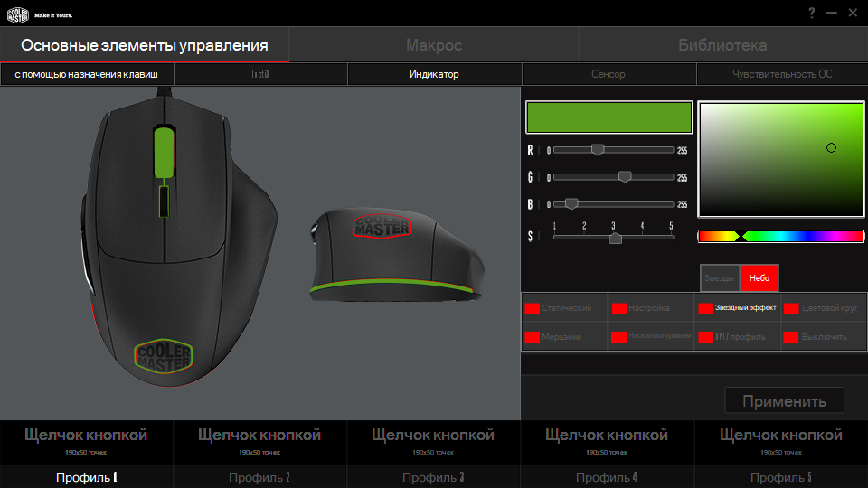Click the green light strip on mouse rear view
Viewport: 868px width, 488px height.
[391, 283]
